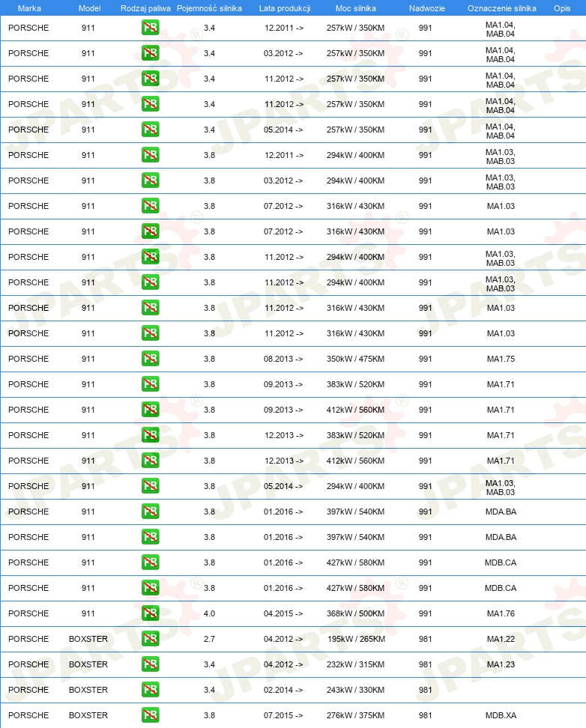The image size is (586, 728).
Task: Click the fuel icon in the Boxster MA1.23 row
Action: click(x=150, y=664)
